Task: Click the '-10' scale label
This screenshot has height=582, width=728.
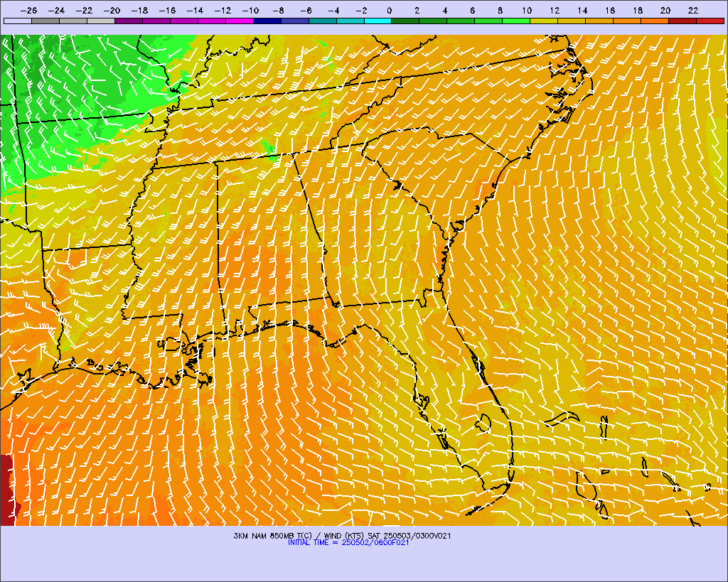Action: coord(250,10)
